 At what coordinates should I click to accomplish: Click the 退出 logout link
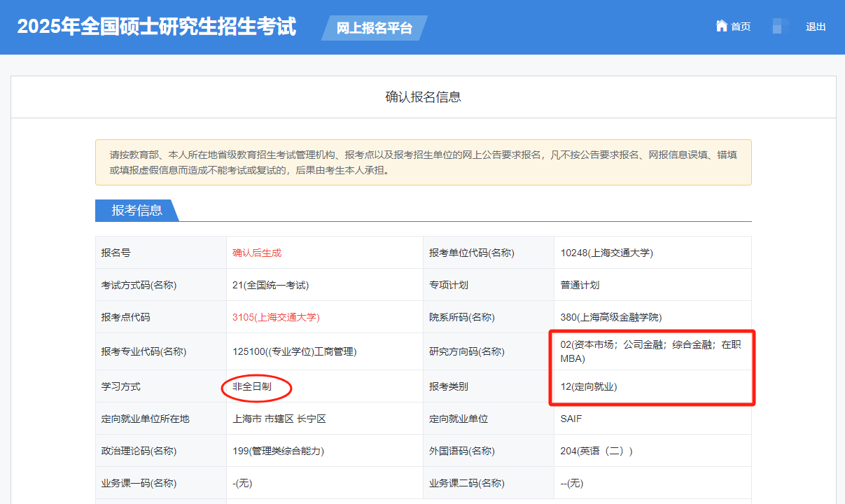coord(816,27)
